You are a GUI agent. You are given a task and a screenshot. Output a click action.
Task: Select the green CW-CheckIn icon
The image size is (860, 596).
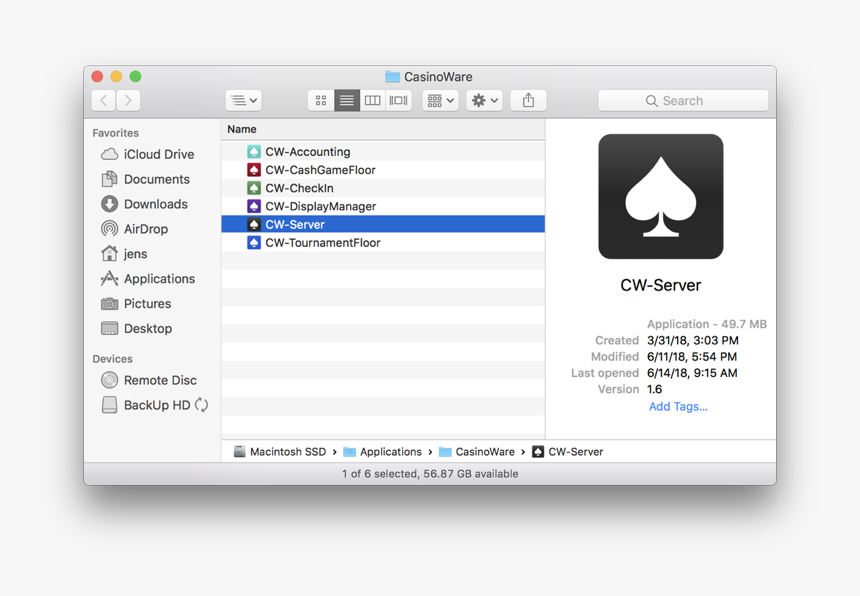(x=253, y=188)
